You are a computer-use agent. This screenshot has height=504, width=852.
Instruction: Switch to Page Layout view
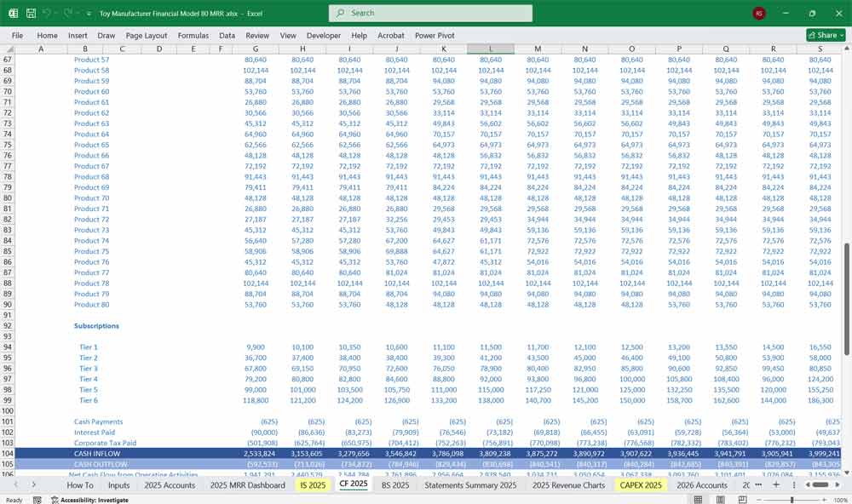click(x=720, y=500)
